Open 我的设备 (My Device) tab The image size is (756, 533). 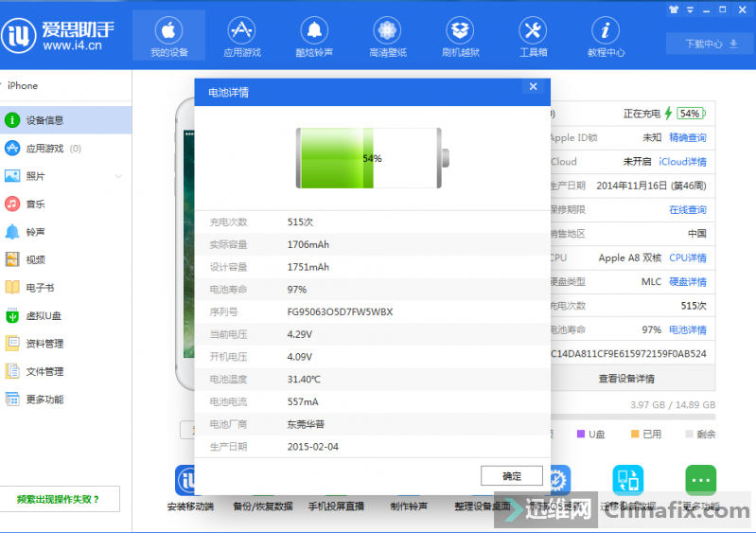[x=168, y=35]
